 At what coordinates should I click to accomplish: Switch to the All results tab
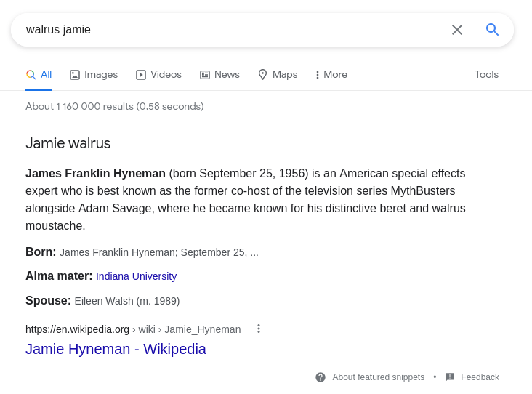pos(39,75)
